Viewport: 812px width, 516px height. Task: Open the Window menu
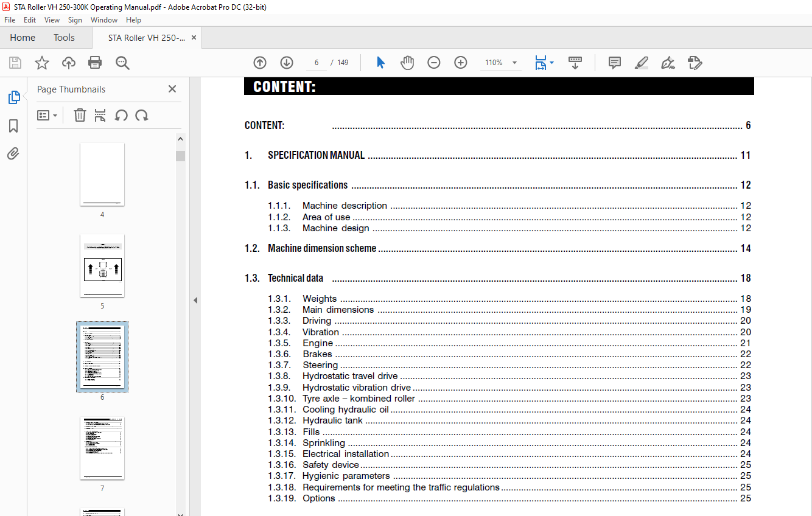pyautogui.click(x=104, y=20)
